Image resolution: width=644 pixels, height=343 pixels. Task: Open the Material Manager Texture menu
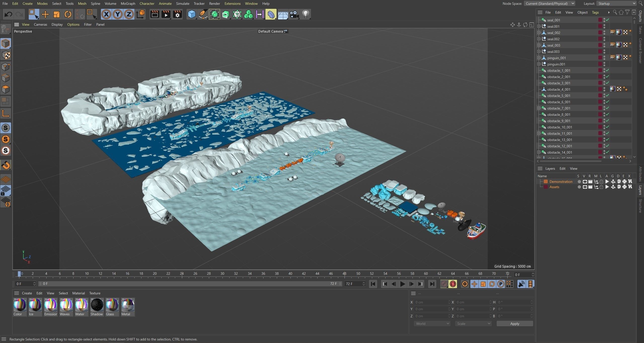(x=95, y=293)
